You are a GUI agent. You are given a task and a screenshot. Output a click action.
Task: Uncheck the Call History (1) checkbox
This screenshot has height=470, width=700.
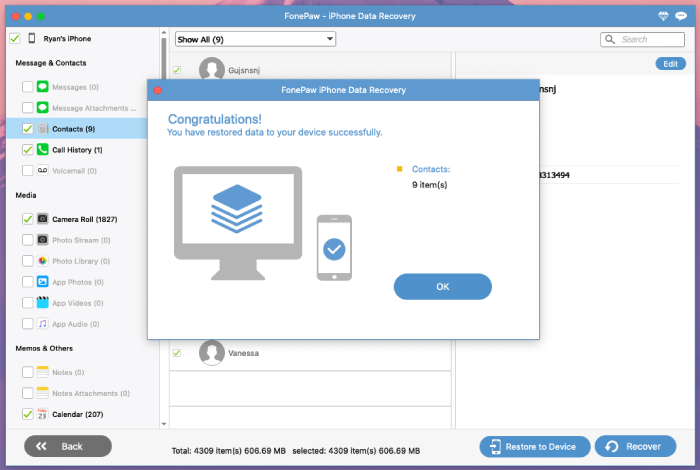pyautogui.click(x=28, y=150)
